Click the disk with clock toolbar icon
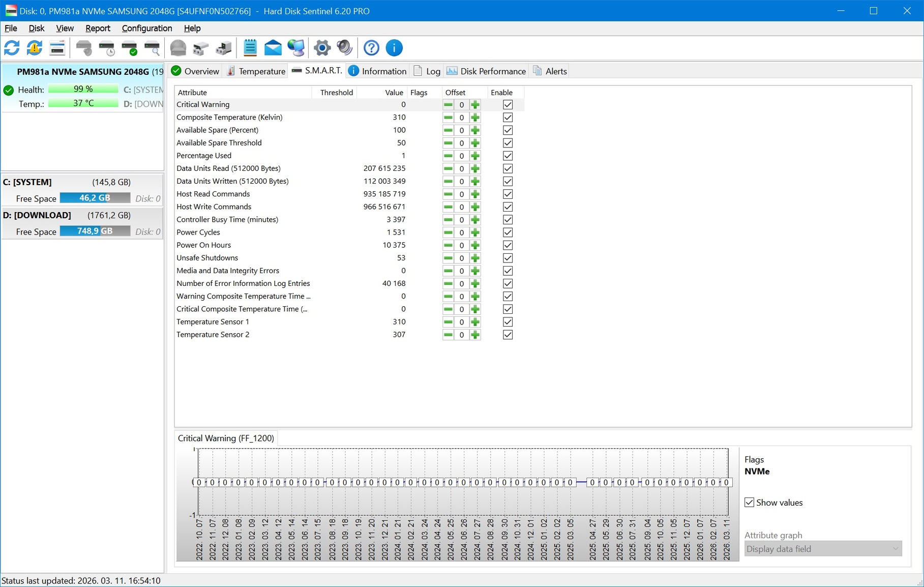 click(107, 48)
